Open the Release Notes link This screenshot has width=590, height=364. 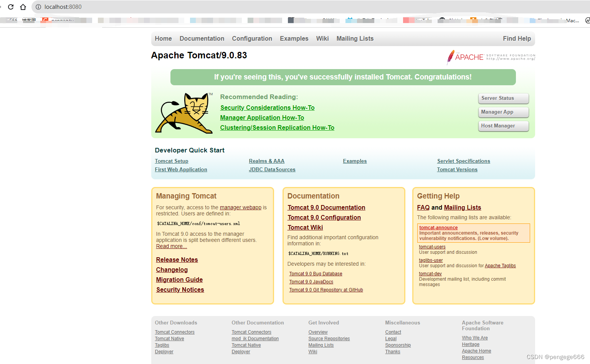pyautogui.click(x=177, y=260)
